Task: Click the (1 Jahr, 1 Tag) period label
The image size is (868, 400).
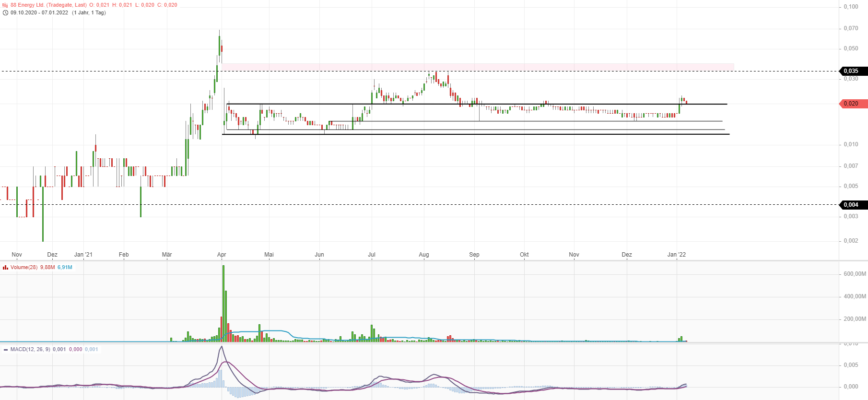Action: pos(89,12)
